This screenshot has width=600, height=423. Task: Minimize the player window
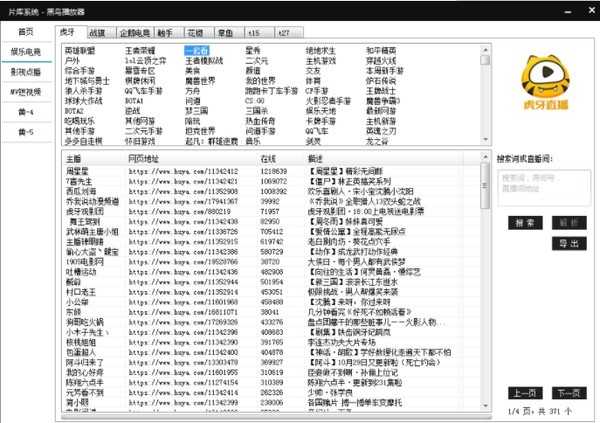tap(568, 11)
